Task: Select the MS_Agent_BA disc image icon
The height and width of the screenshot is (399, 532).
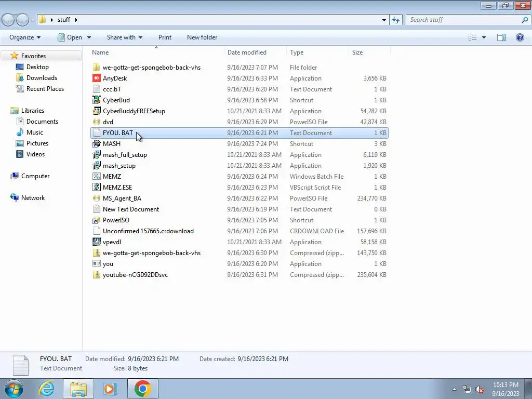Action: (x=96, y=198)
